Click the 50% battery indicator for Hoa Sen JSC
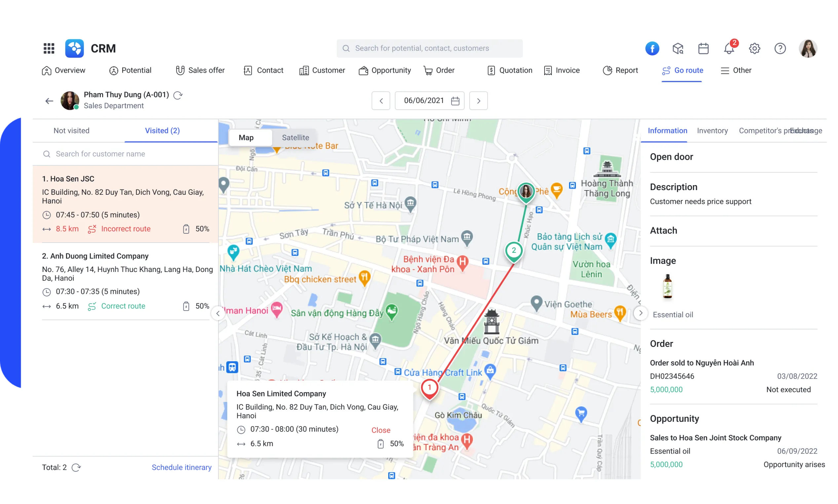The height and width of the screenshot is (504, 838). (196, 229)
